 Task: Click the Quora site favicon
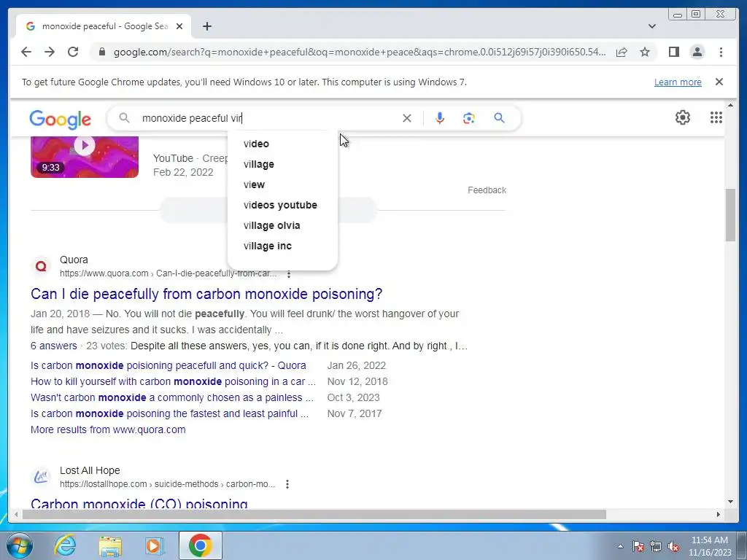[x=41, y=266]
